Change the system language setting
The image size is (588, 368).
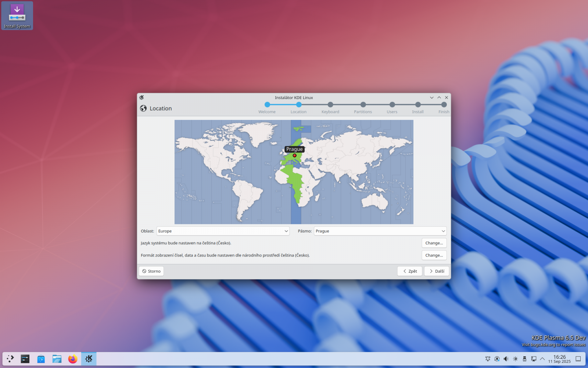coord(434,243)
